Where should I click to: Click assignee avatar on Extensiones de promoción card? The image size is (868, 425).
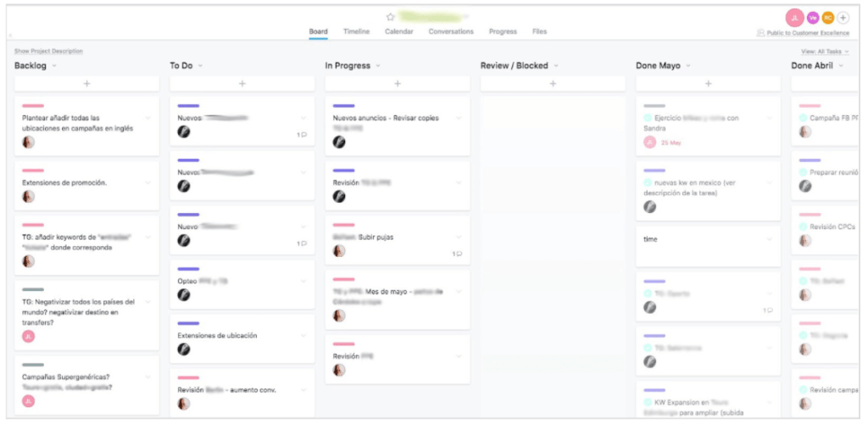(28, 196)
